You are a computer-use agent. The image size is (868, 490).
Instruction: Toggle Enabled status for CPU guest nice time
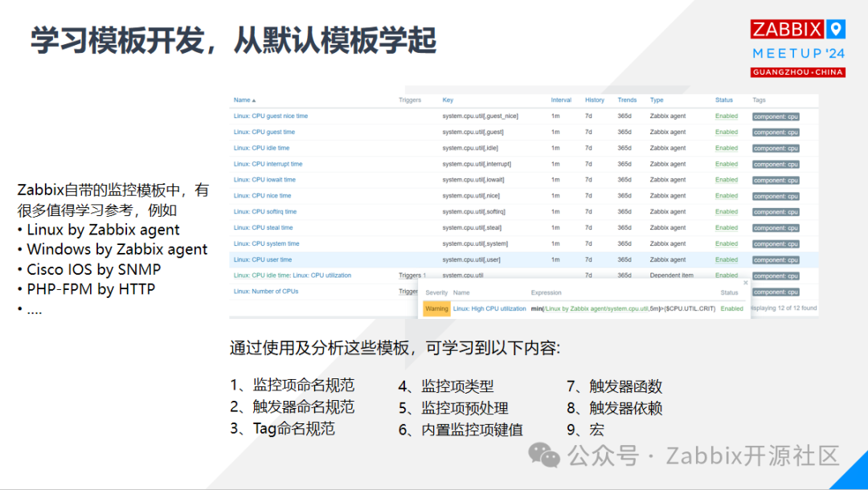[x=727, y=116]
